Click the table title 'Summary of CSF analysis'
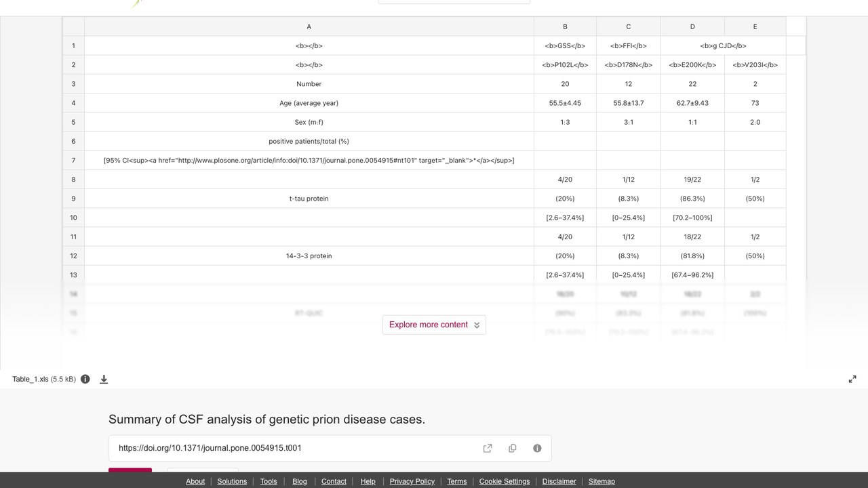 coord(267,419)
